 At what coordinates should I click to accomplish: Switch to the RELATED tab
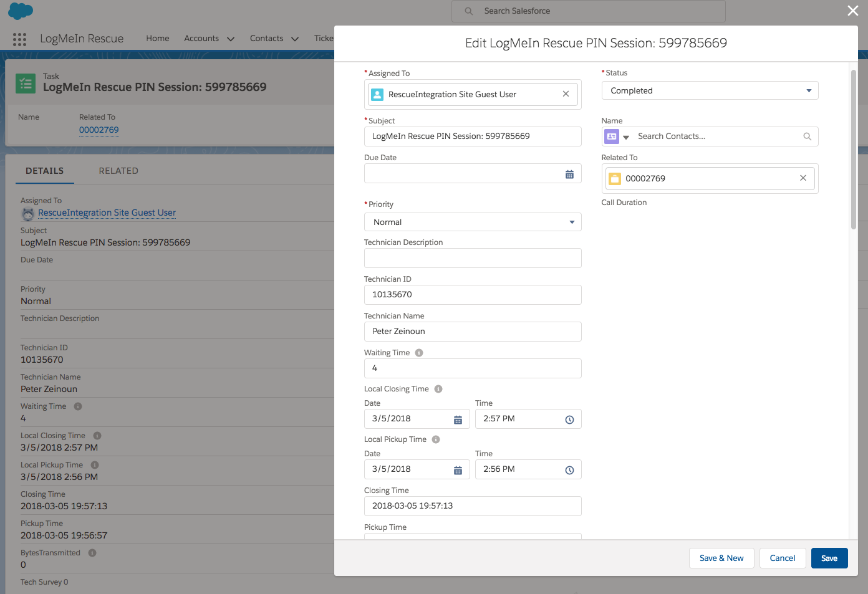(x=118, y=171)
